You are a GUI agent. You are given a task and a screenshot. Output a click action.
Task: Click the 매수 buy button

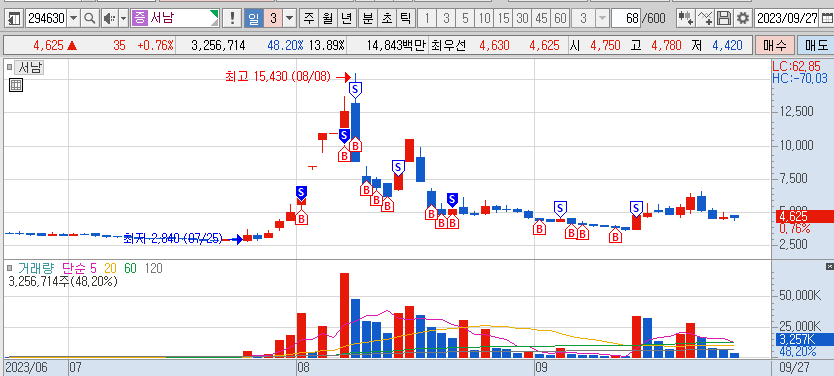click(x=774, y=46)
